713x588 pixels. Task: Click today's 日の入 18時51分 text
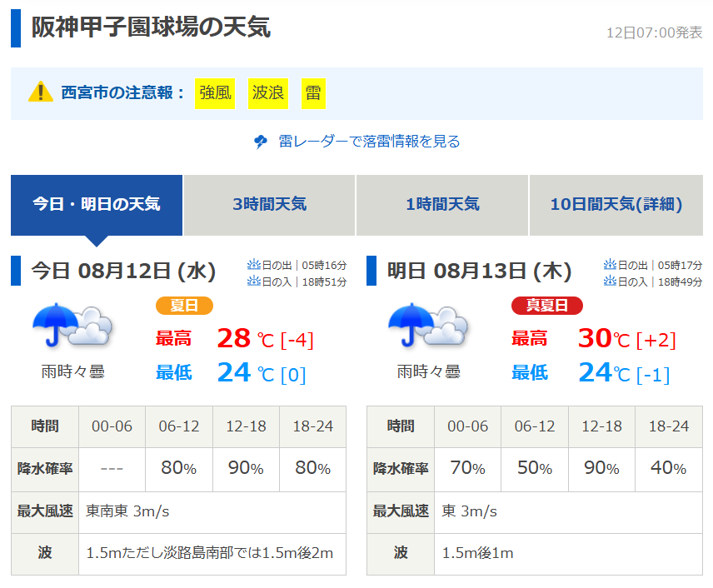tap(304, 282)
